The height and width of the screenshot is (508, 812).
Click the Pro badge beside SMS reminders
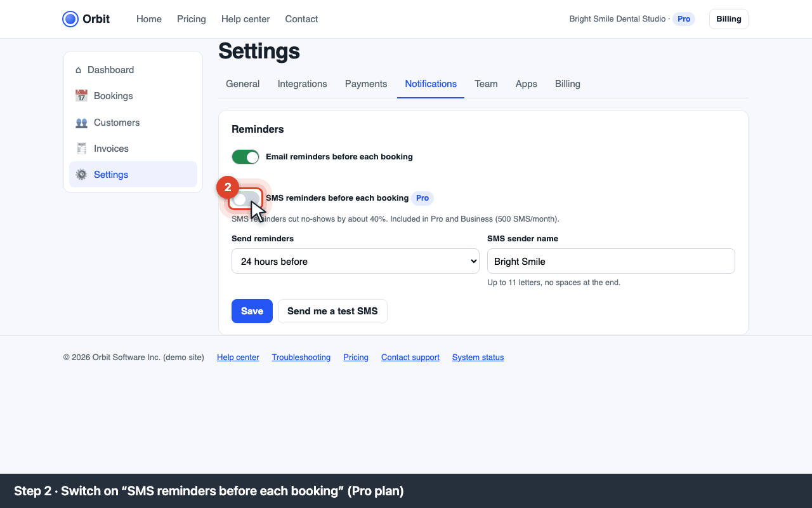(422, 198)
